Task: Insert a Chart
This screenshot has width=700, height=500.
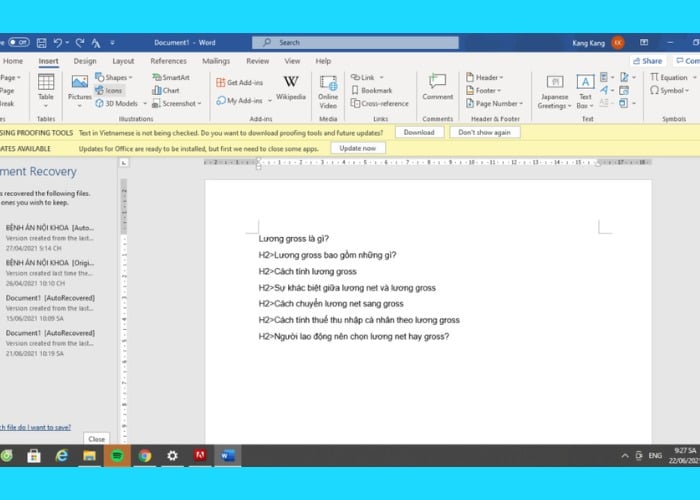Action: click(165, 90)
